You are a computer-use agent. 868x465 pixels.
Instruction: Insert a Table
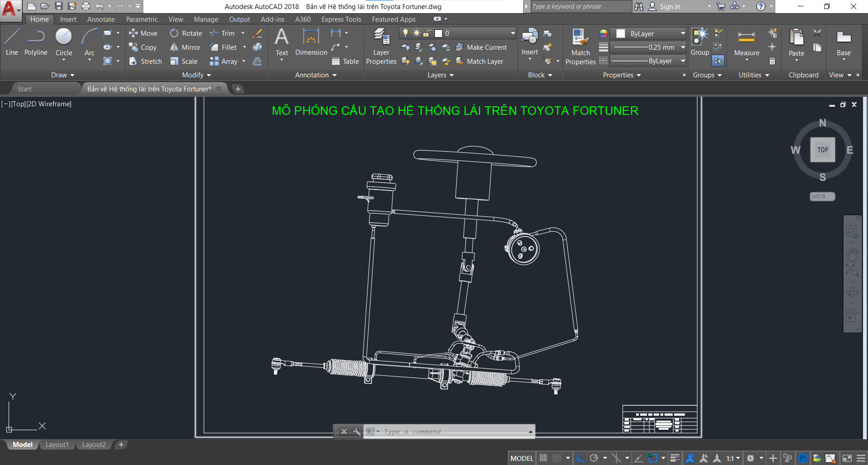(345, 61)
